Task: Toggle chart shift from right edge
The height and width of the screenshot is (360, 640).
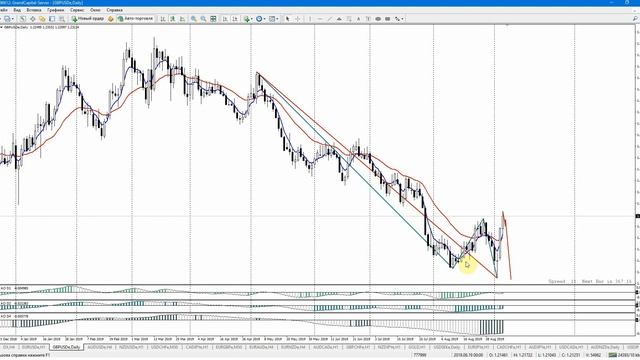Action: point(235,19)
